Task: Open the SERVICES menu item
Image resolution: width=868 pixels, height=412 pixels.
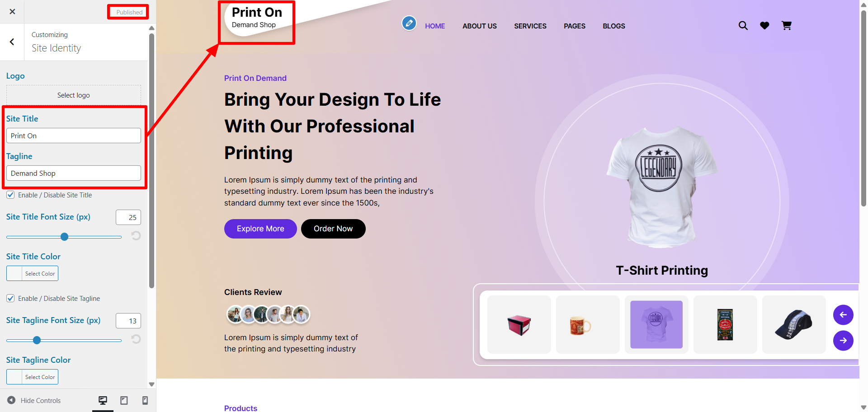Action: click(530, 26)
